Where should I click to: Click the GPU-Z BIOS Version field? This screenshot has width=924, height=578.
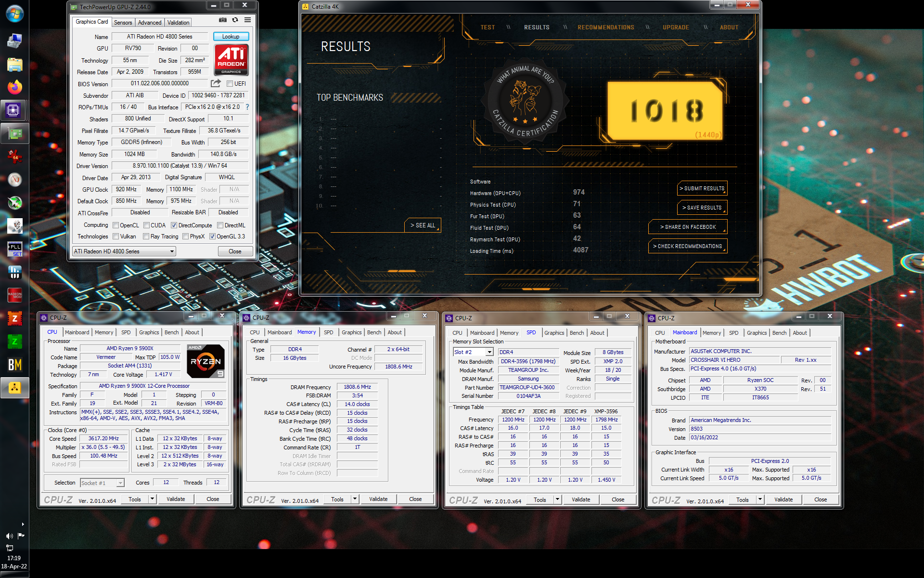(x=160, y=83)
